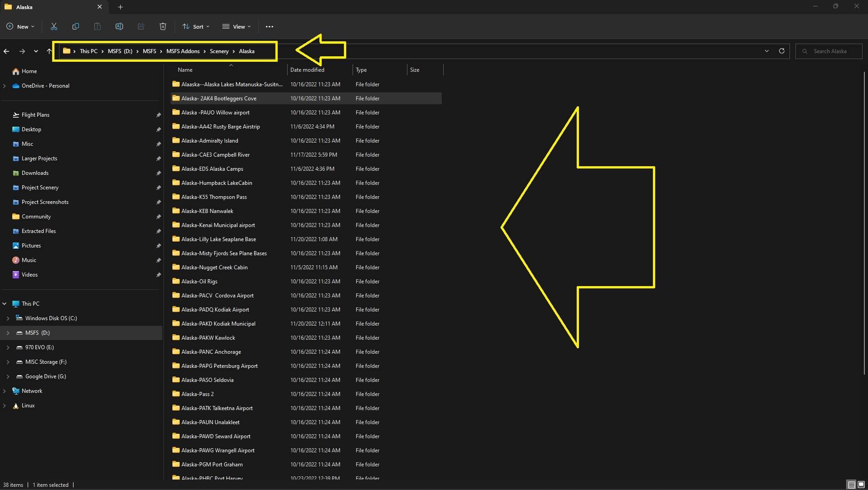Open pinned Flight Plans folder
The height and width of the screenshot is (490, 868).
[x=35, y=115]
